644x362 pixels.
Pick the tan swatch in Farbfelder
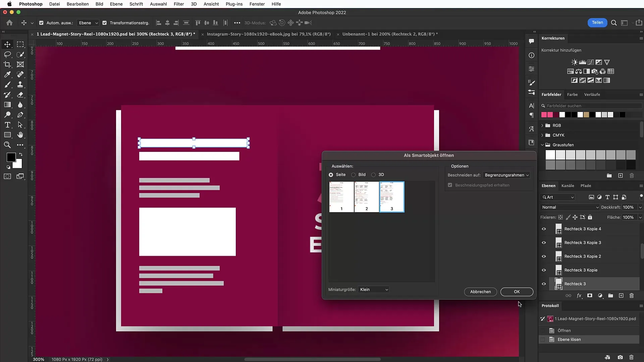coord(586,115)
